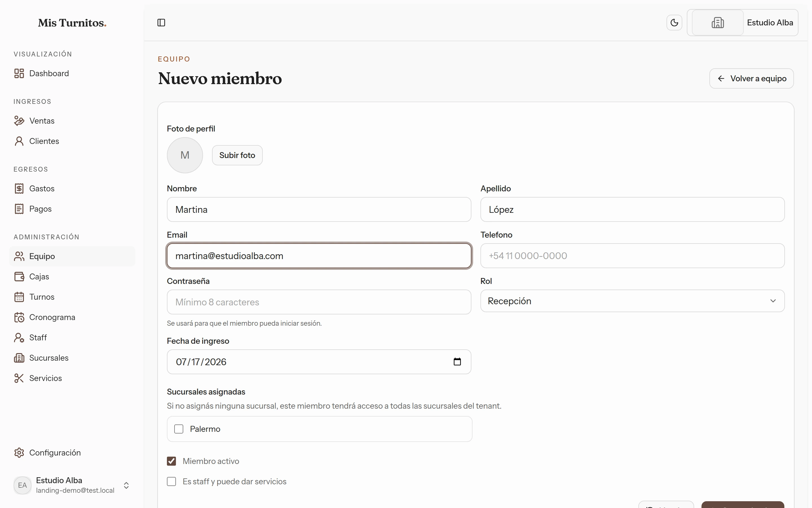The width and height of the screenshot is (812, 508).
Task: Focus the Nombre field with Martina
Action: 319,209
